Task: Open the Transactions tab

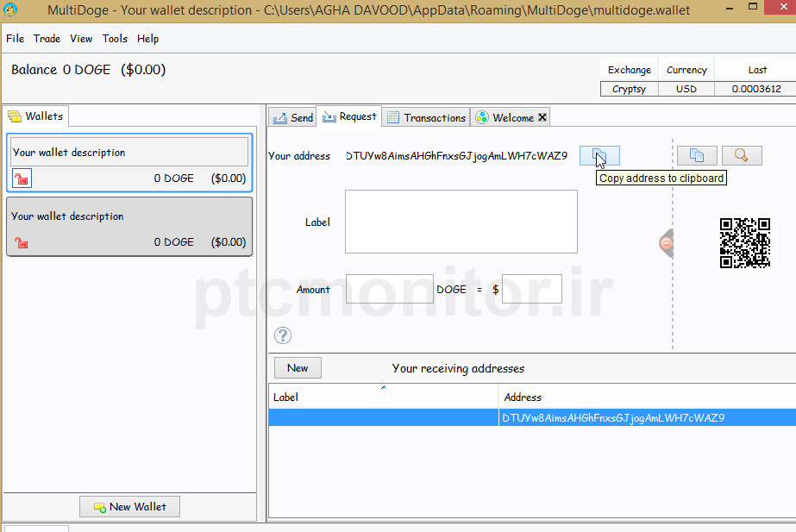Action: coord(427,117)
